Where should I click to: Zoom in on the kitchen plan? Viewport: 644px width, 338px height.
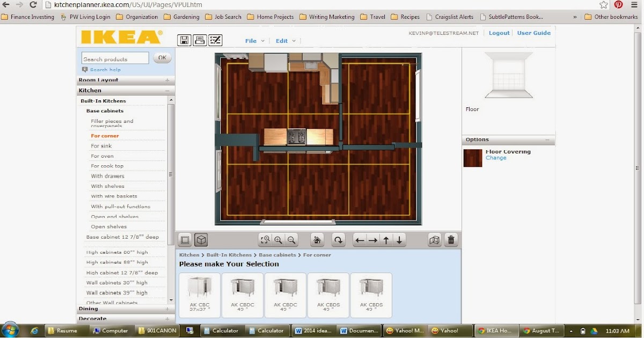(x=278, y=240)
